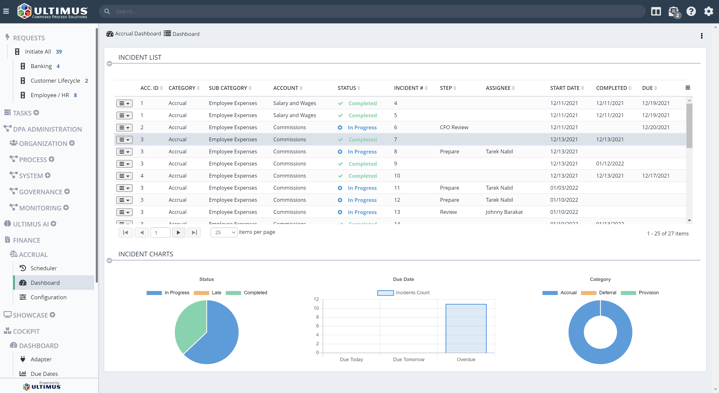
Task: Click the Accrual Dashboard breadcrumb
Action: [134, 34]
